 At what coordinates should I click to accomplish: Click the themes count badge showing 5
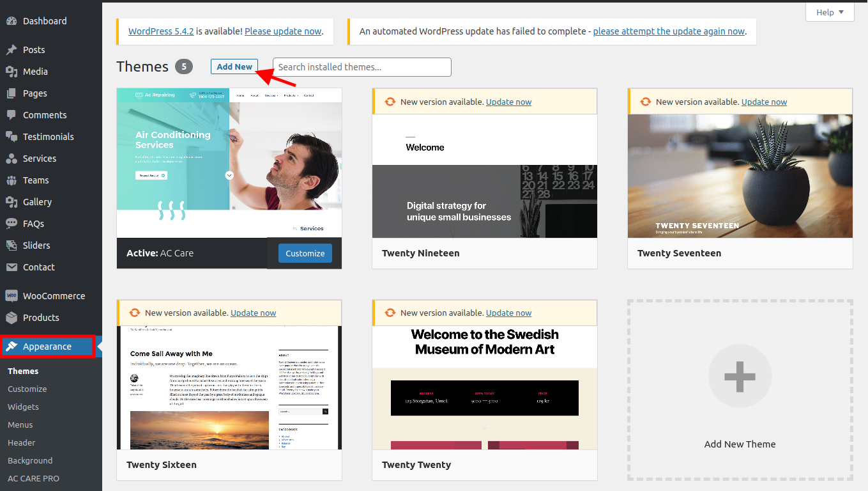(x=184, y=66)
